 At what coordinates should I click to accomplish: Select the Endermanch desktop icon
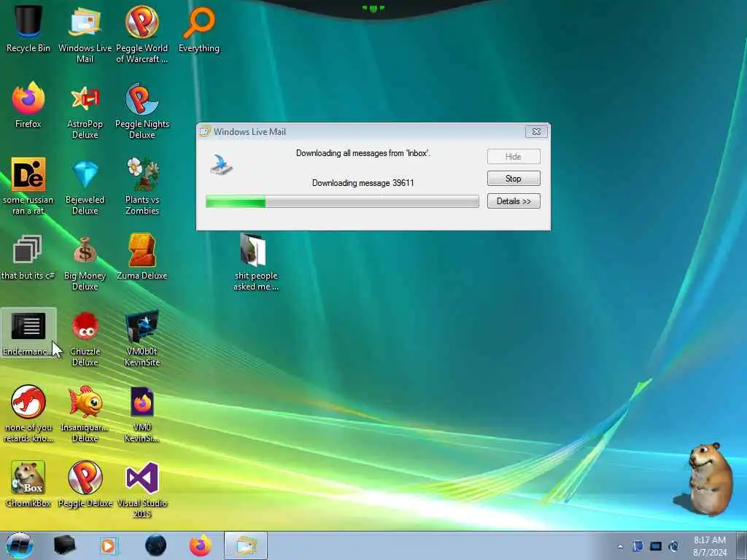[28, 333]
